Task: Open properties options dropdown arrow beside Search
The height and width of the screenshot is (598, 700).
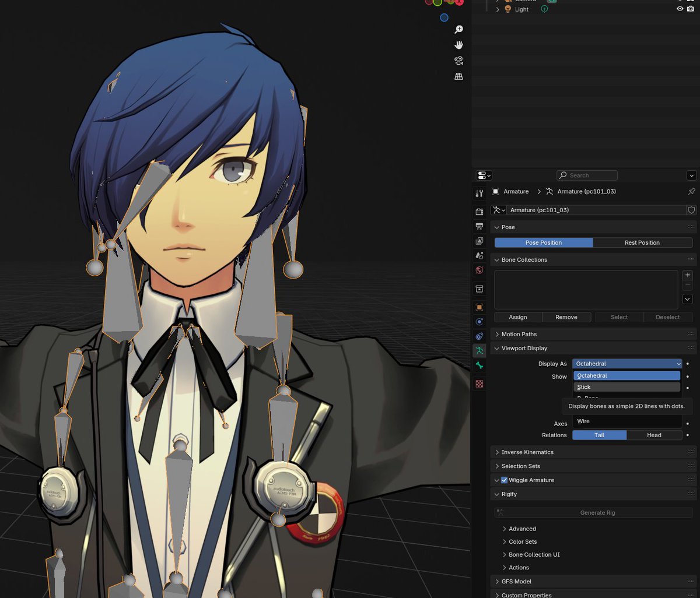Action: [x=691, y=175]
